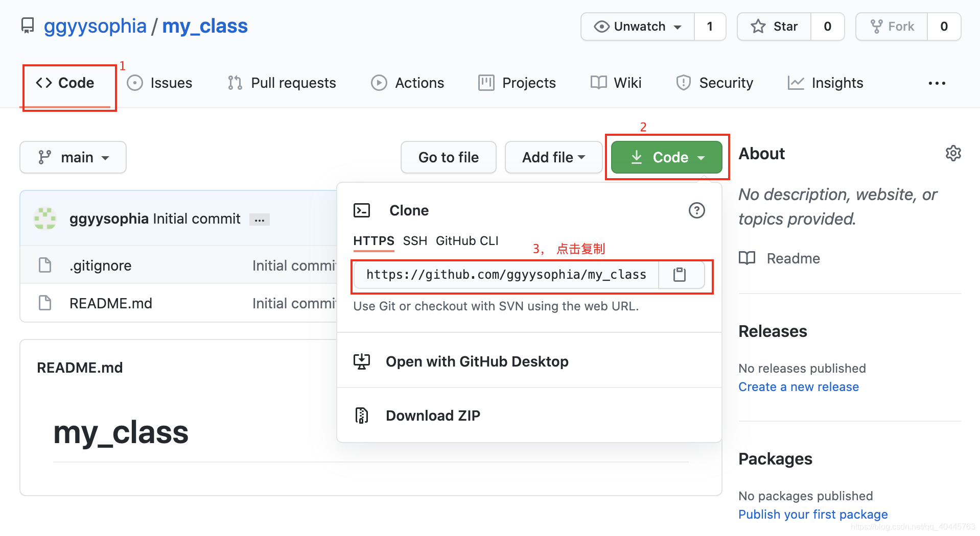Click the repository book icon beside ggyysophia

(x=28, y=26)
